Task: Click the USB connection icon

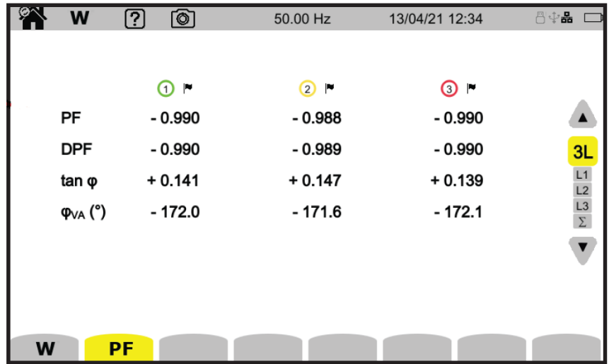Action: coord(554,19)
